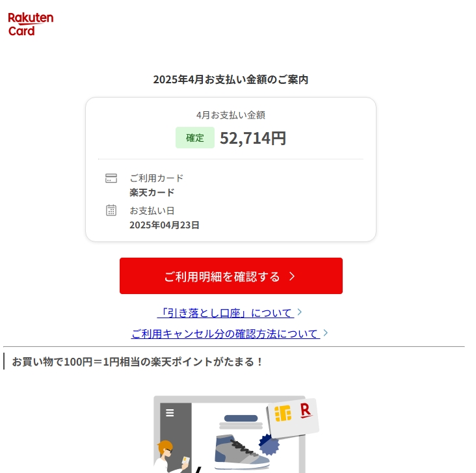
Task: Click the お買い物で100円＝1円相当 section heading
Action: (137, 362)
